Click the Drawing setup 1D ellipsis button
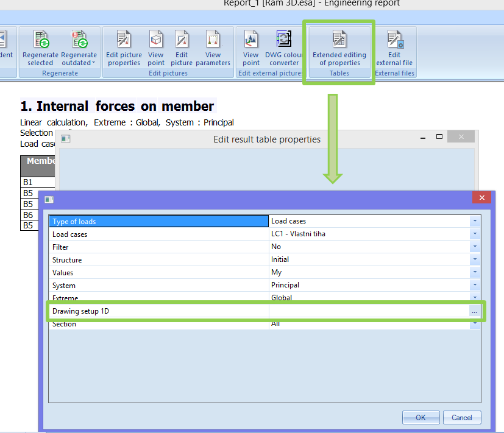504x433 pixels. point(474,311)
